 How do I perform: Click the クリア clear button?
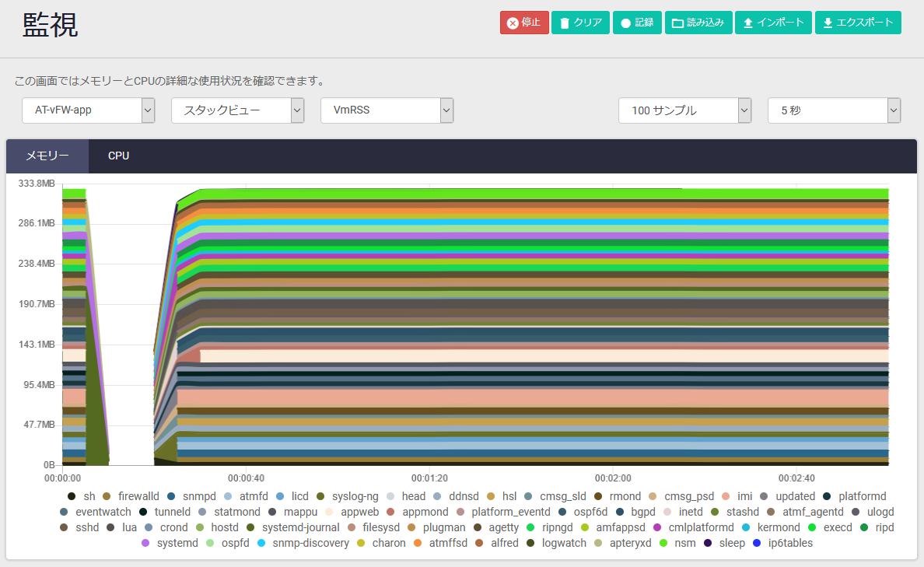pos(580,23)
